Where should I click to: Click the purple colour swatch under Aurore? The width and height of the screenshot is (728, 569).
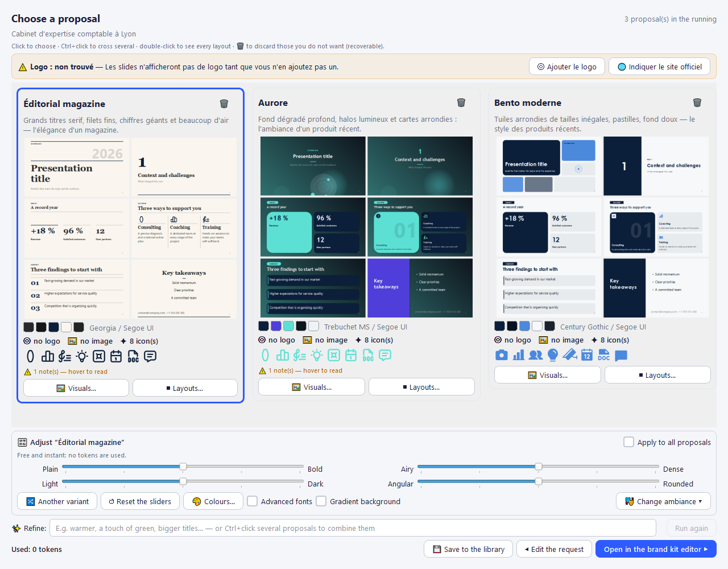click(276, 326)
